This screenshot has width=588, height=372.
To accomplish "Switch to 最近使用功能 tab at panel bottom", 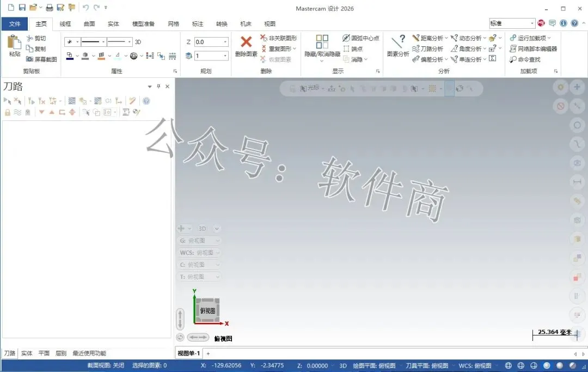I will tap(89, 353).
